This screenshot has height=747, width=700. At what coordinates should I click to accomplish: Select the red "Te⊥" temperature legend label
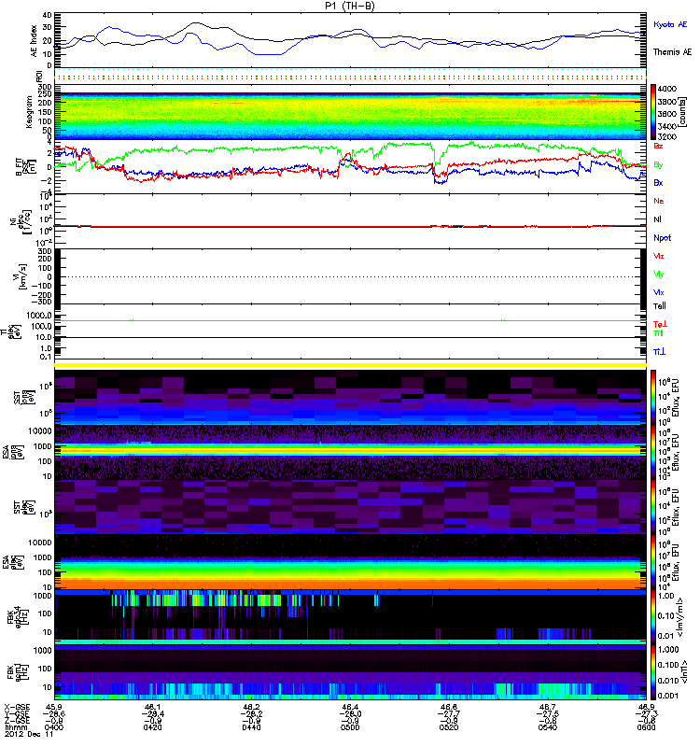pyautogui.click(x=660, y=324)
